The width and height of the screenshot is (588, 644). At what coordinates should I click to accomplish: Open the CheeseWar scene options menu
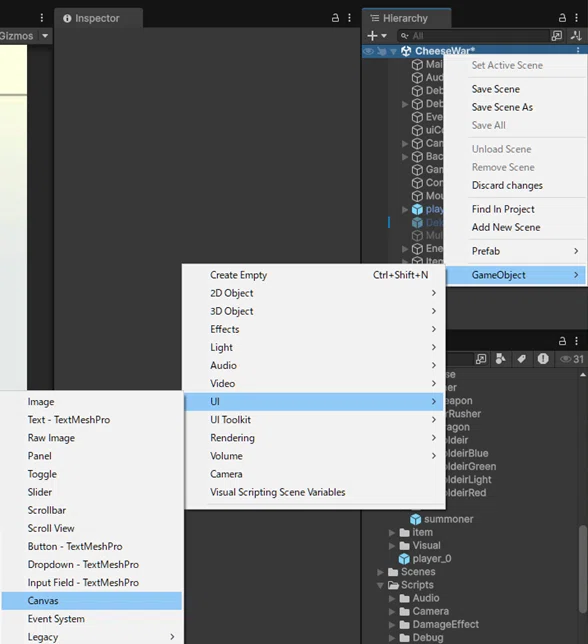(578, 51)
